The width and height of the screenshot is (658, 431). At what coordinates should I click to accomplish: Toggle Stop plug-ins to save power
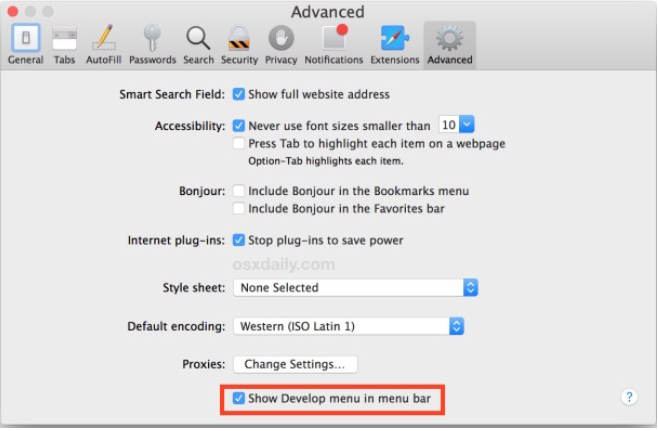(239, 240)
